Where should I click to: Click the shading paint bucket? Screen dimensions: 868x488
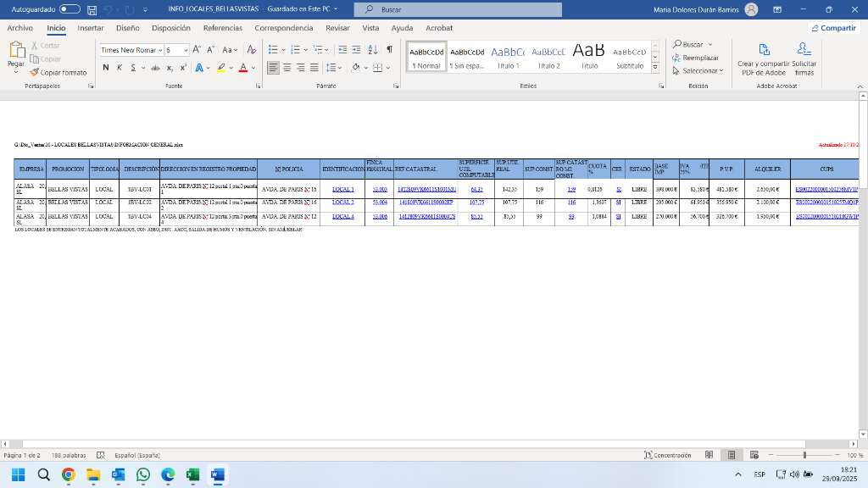coord(355,68)
